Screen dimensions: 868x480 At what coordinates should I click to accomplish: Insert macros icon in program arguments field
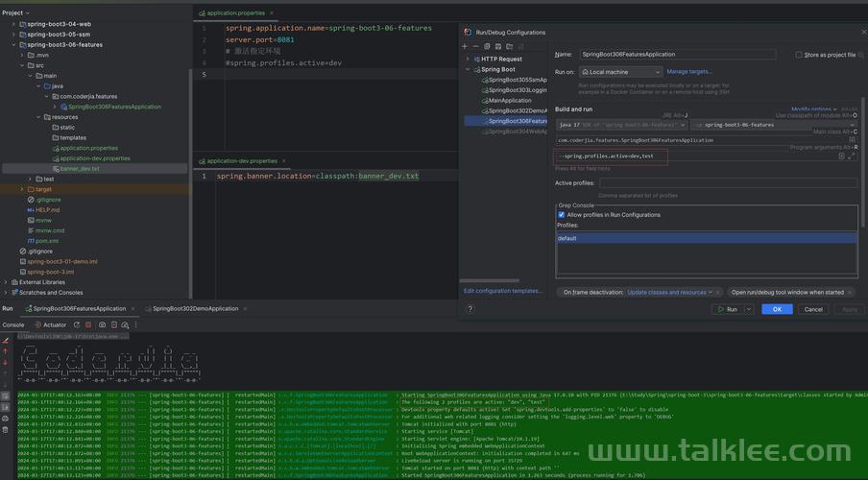[841, 156]
